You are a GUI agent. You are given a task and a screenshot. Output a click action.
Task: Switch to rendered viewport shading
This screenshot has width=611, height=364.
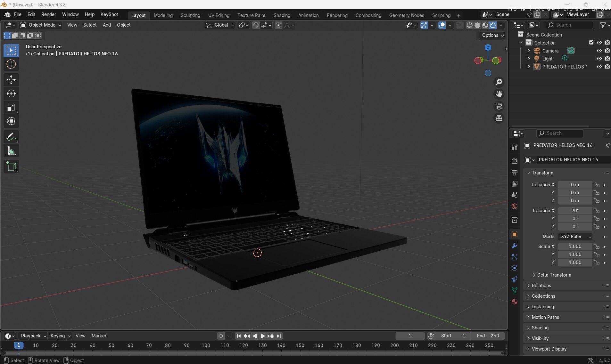(493, 25)
